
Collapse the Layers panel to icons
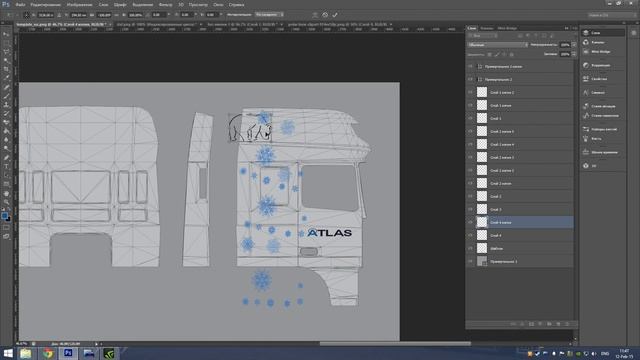(567, 28)
